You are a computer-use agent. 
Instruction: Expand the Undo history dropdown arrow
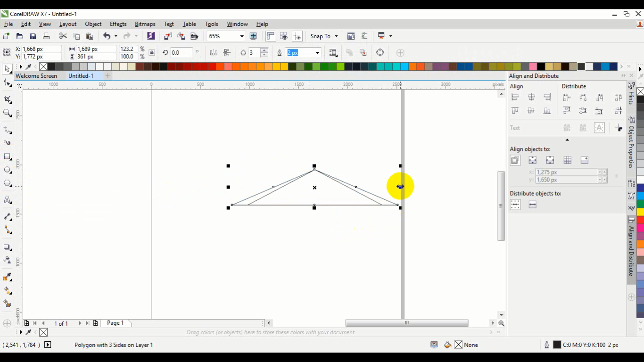tap(116, 36)
